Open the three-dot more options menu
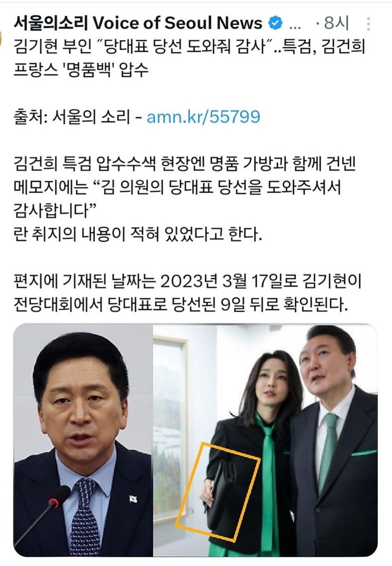 tap(368, 24)
